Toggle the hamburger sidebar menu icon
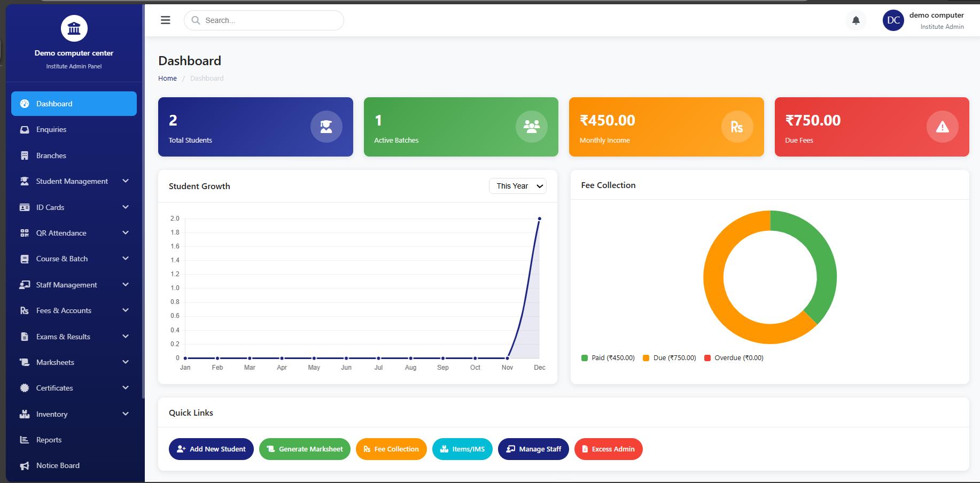This screenshot has height=483, width=980. click(x=166, y=20)
